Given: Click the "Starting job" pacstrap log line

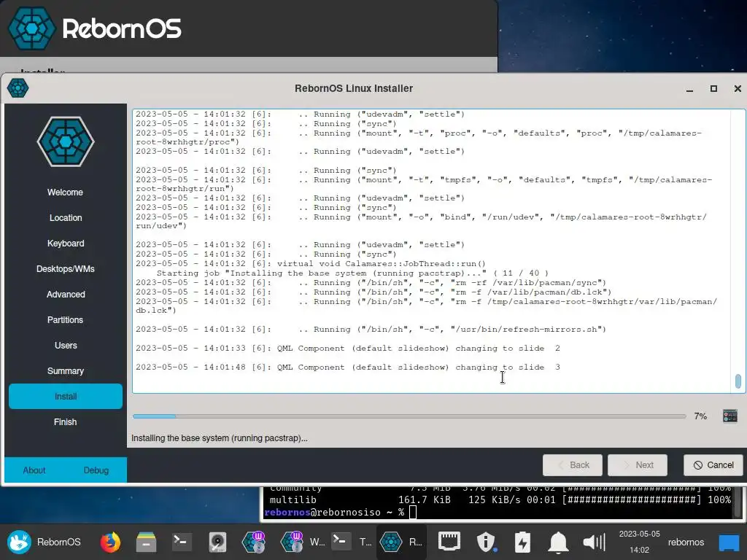Looking at the screenshot, I should pos(352,273).
